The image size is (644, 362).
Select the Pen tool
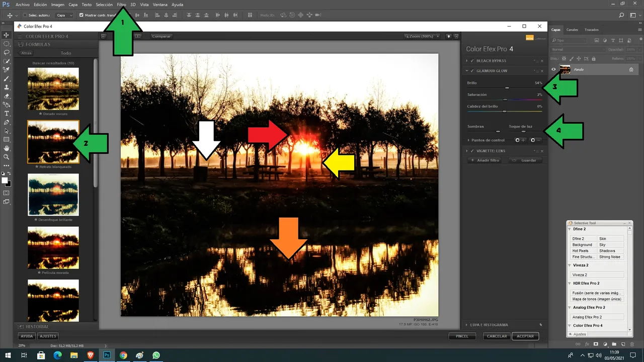point(7,122)
